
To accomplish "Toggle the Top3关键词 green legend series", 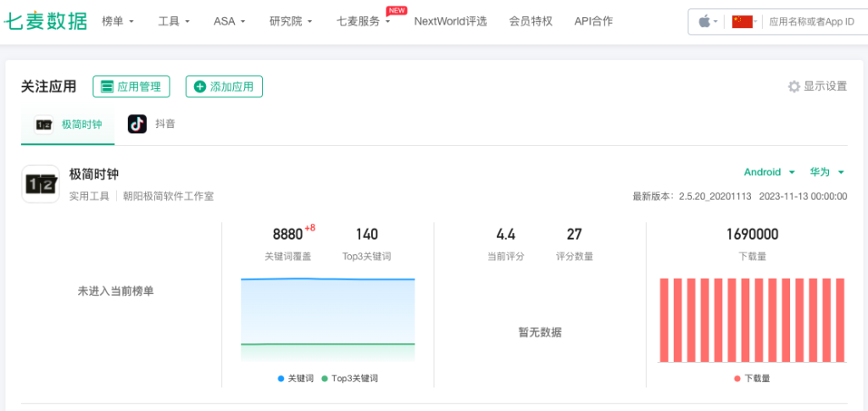I will (350, 379).
